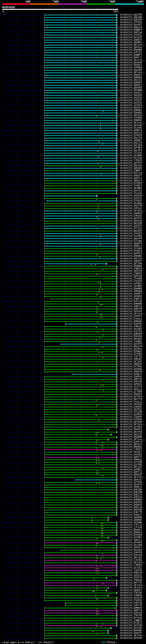Click the query name AV557625
Image resolution: width=146 pixels, height=644 pixels.
[x=8, y=7]
